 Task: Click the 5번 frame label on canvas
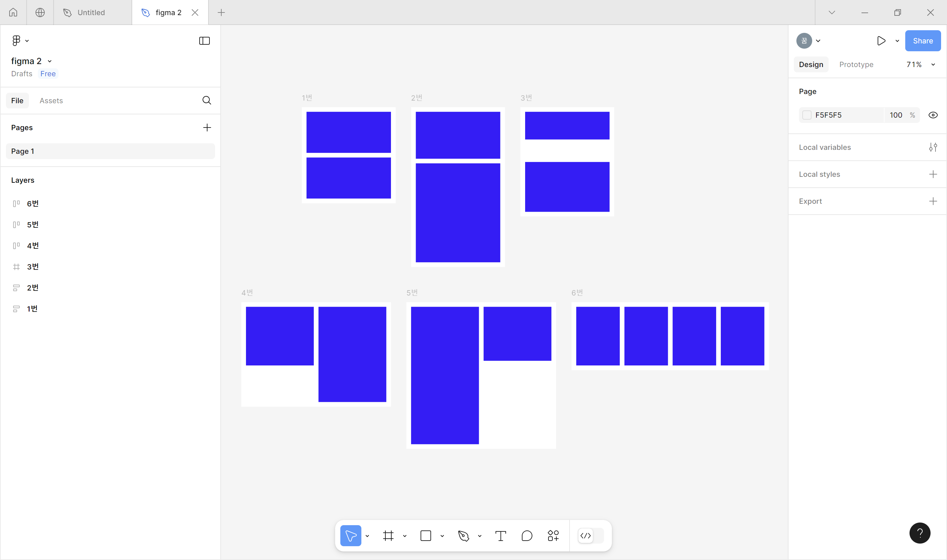click(412, 293)
